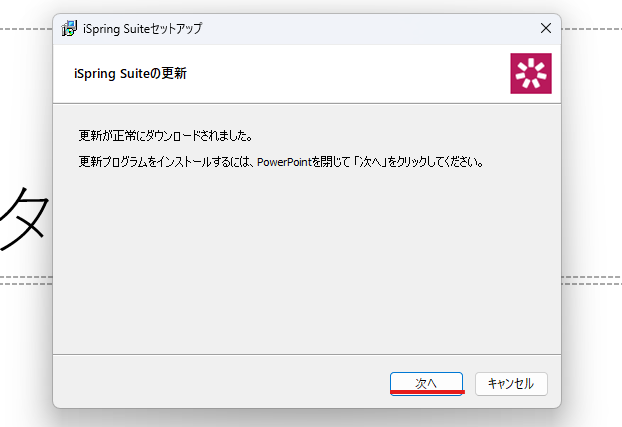Click the footer area left of the 次へ button
622x427 pixels.
(x=220, y=382)
